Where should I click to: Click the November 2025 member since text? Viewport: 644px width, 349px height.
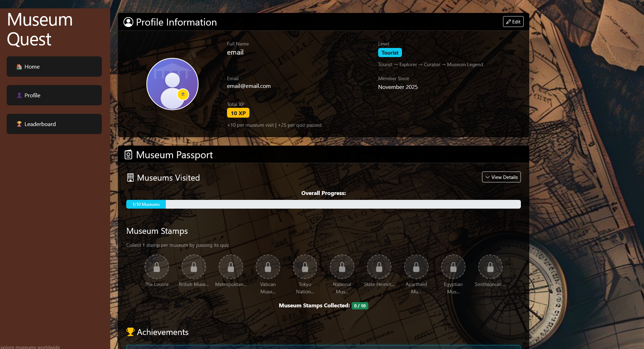[398, 87]
